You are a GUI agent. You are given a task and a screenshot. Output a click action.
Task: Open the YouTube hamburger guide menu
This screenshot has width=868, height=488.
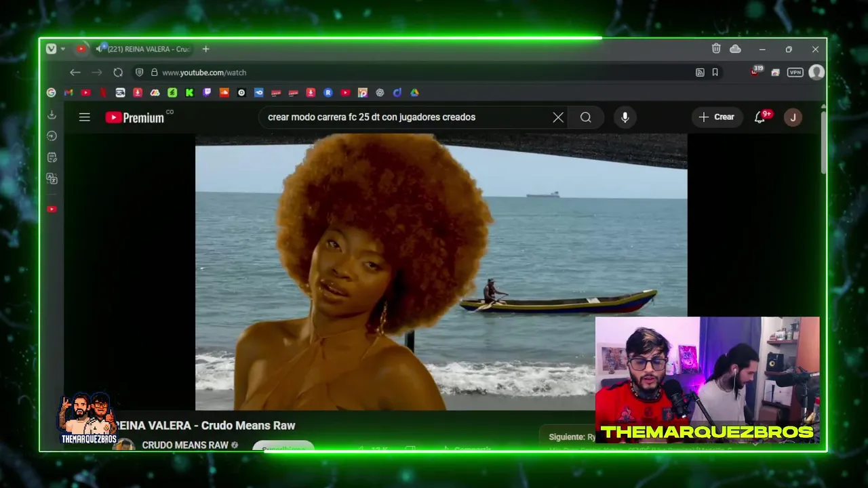point(84,117)
